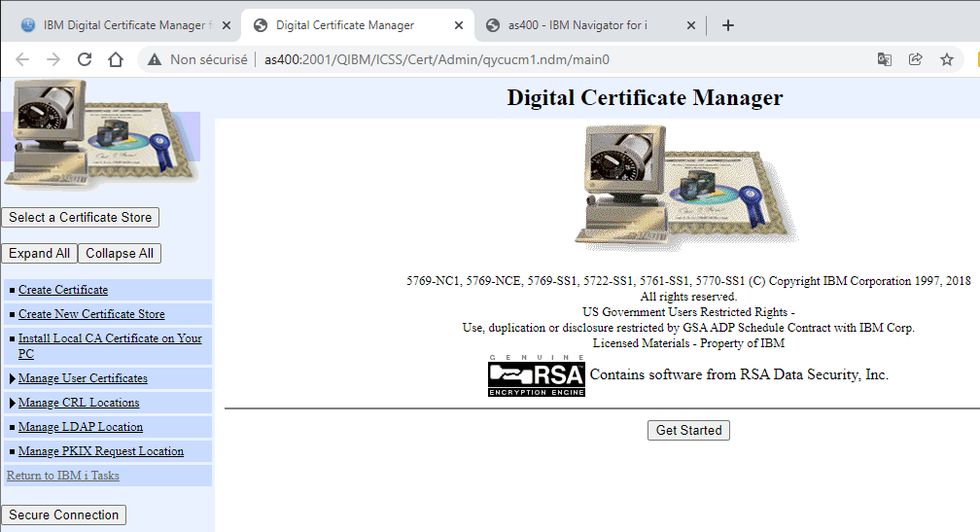Open the Manage CRL Locations link
Image resolution: width=980 pixels, height=532 pixels.
click(x=79, y=403)
